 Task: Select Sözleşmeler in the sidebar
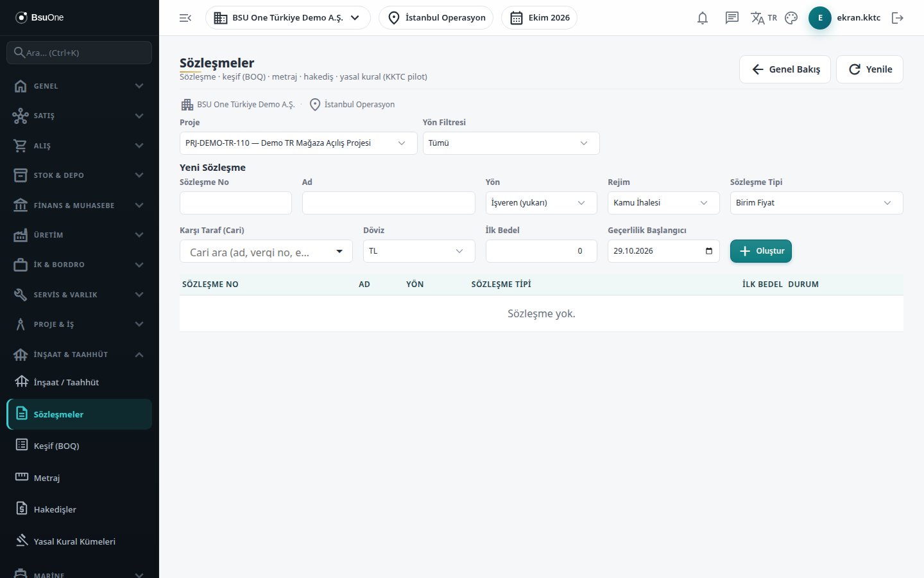[80, 414]
